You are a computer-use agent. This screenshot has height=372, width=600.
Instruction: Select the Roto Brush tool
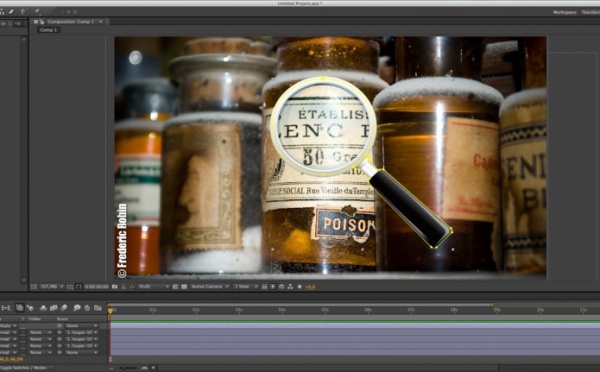pos(24,11)
